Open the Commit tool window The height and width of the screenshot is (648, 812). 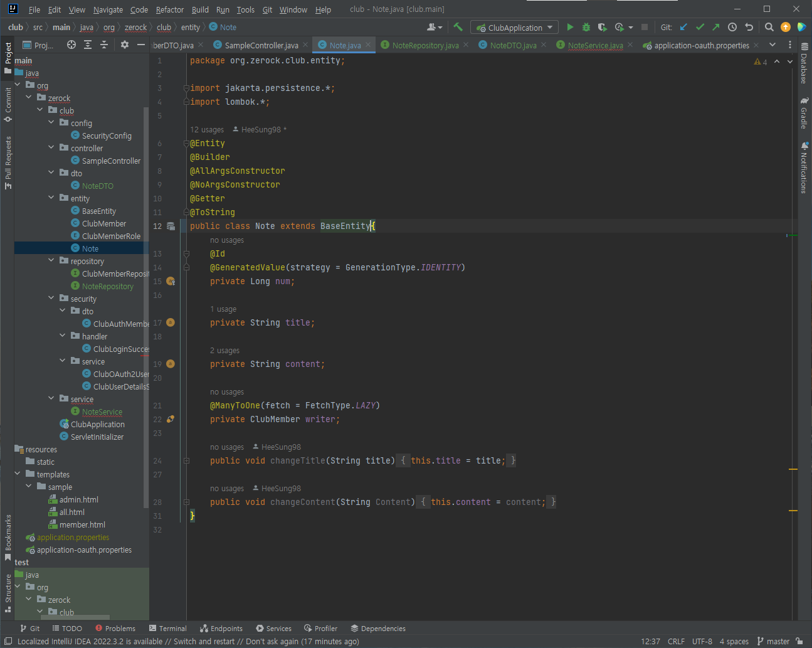click(8, 105)
